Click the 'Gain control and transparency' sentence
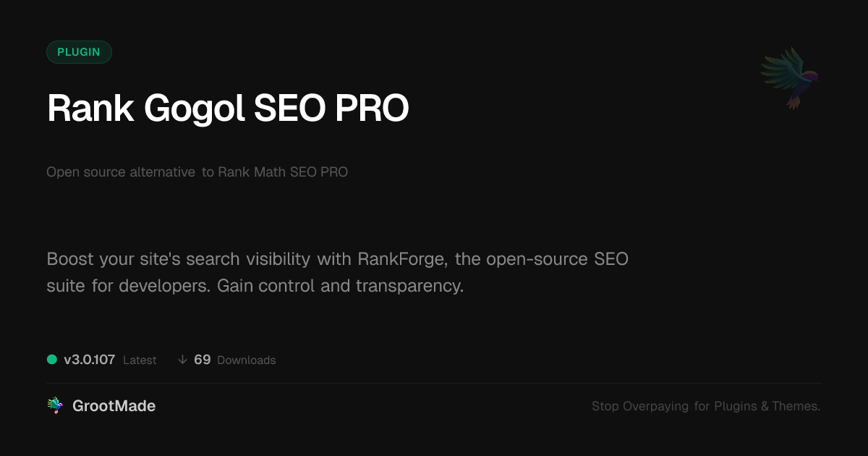 pos(340,286)
